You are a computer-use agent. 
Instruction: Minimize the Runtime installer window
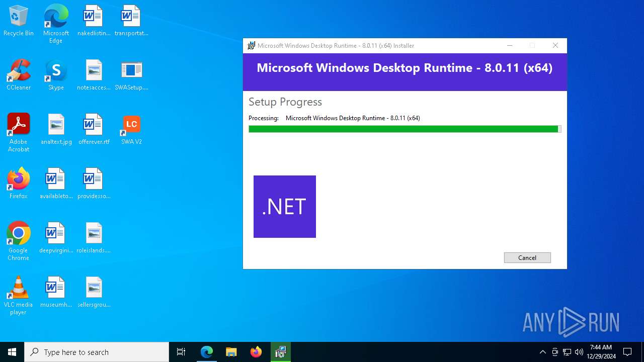[x=510, y=46]
